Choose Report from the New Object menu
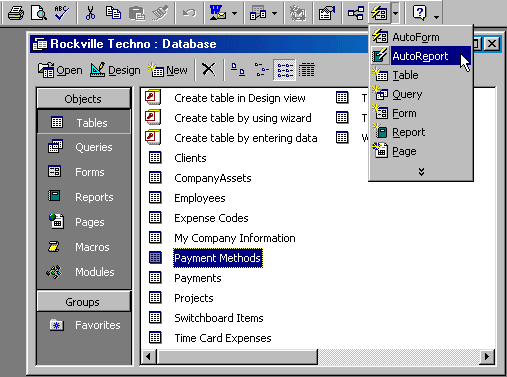This screenshot has width=507, height=377. pyautogui.click(x=421, y=132)
